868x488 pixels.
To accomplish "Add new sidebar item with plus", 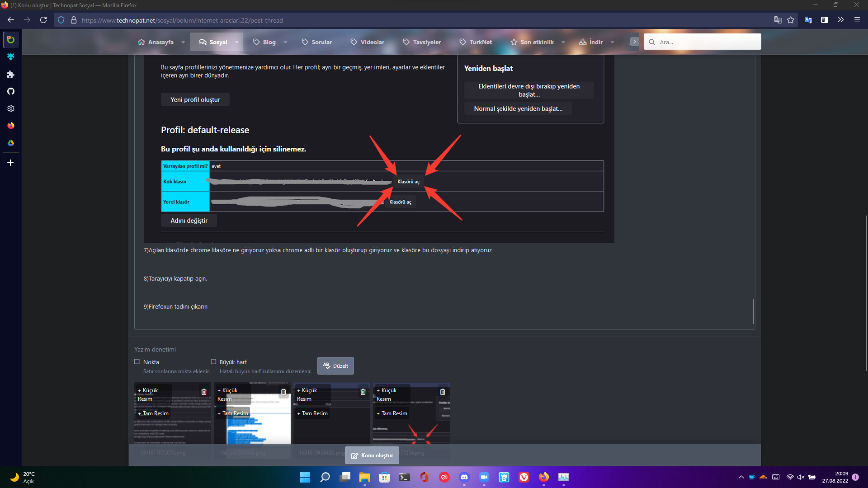I will 11,163.
